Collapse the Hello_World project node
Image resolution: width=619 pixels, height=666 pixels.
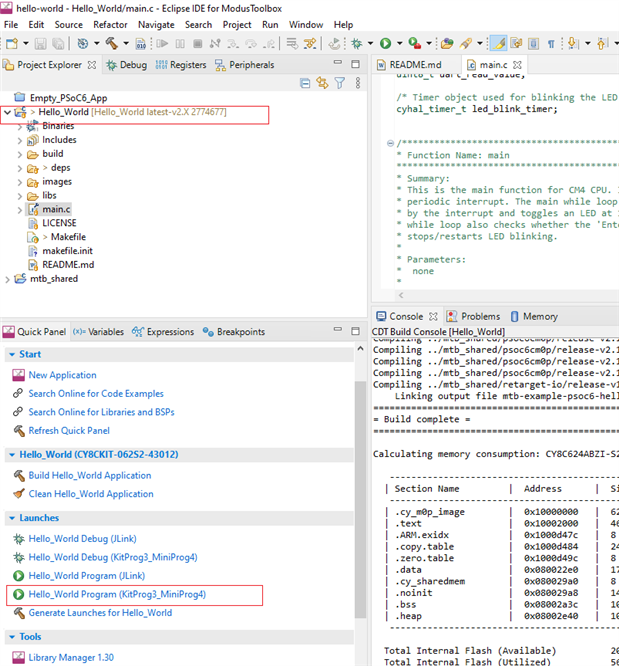click(7, 112)
